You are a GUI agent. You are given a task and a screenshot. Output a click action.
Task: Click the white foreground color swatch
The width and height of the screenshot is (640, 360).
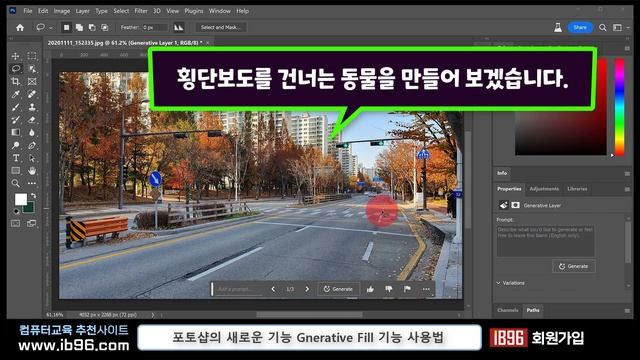click(20, 199)
